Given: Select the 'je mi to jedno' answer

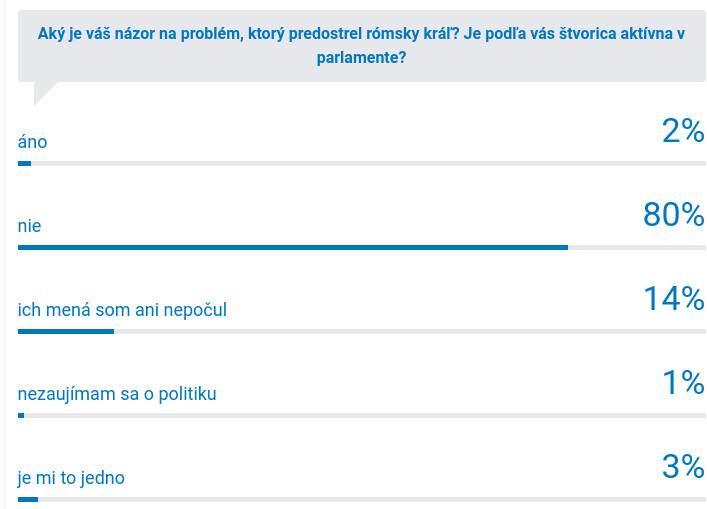Looking at the screenshot, I should pos(71,478).
